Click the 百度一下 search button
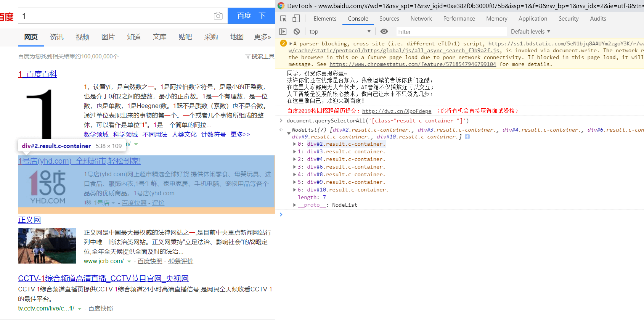Image resolution: width=644 pixels, height=320 pixels. coord(251,16)
